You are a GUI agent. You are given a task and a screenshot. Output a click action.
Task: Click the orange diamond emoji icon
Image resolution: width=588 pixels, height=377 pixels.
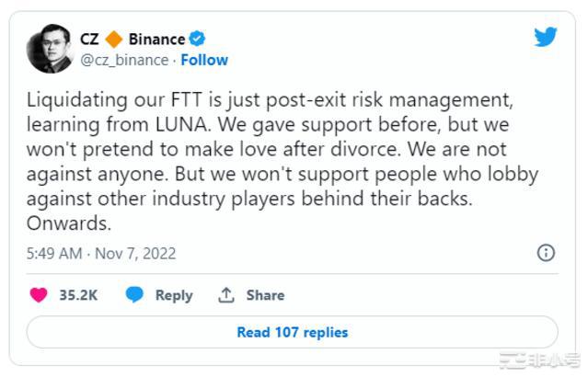tap(114, 39)
